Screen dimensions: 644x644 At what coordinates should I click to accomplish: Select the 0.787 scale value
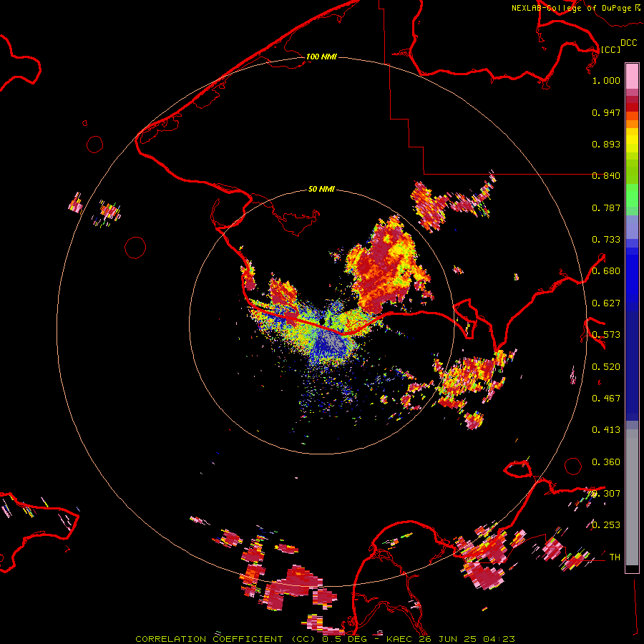point(606,208)
